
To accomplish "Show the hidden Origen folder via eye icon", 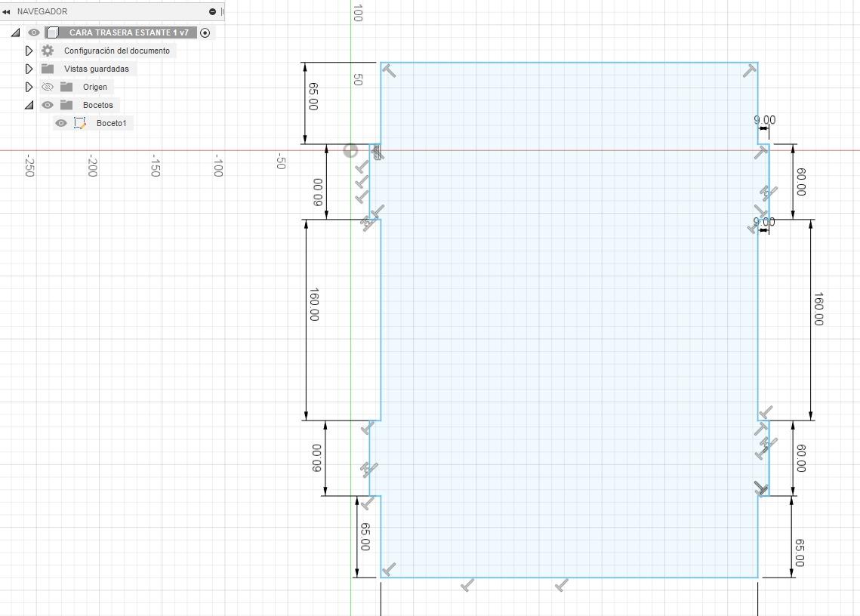I will 48,88.
